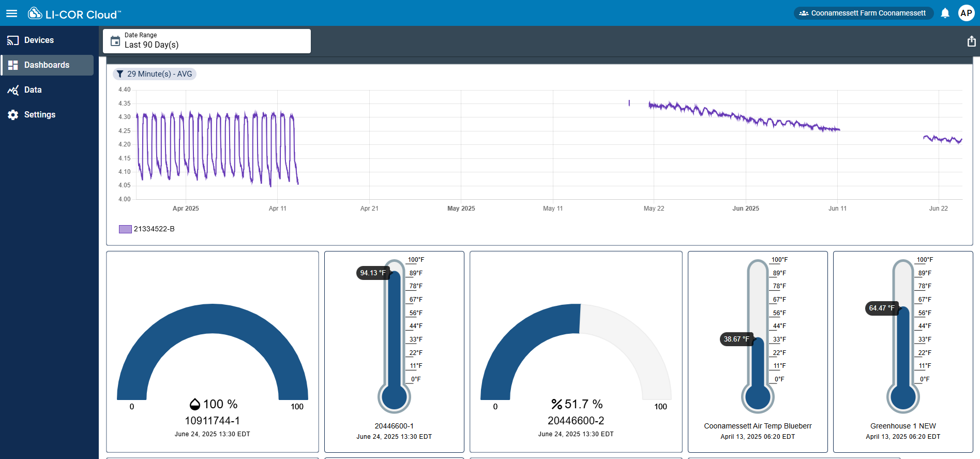This screenshot has width=980, height=459.
Task: Click the 4.40 y-axis label
Action: [x=124, y=90]
